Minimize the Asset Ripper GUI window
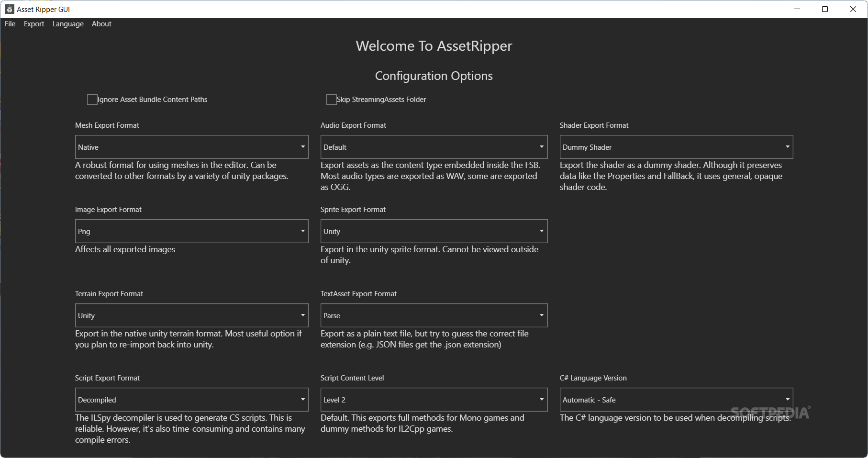 pyautogui.click(x=797, y=9)
